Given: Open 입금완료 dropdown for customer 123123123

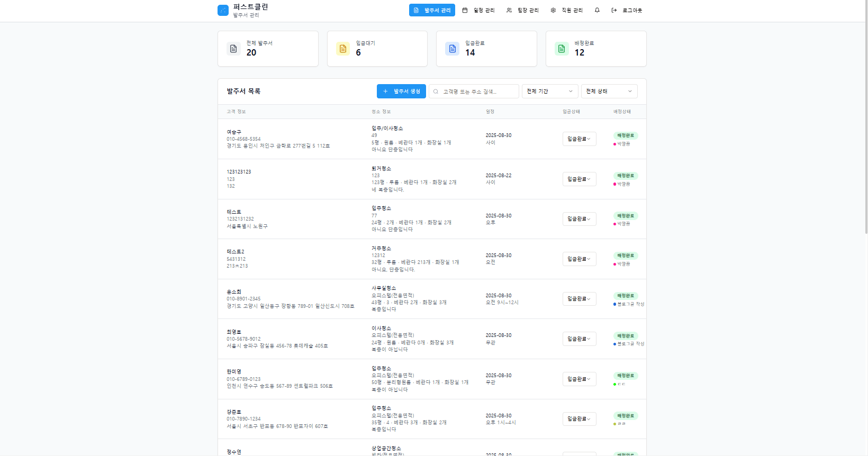Looking at the screenshot, I should pos(580,179).
